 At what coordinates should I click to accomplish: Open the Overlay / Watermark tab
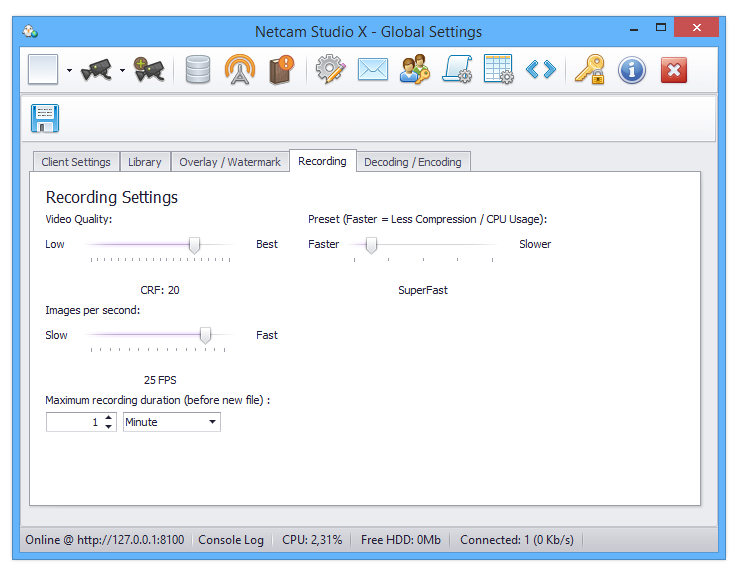[230, 162]
